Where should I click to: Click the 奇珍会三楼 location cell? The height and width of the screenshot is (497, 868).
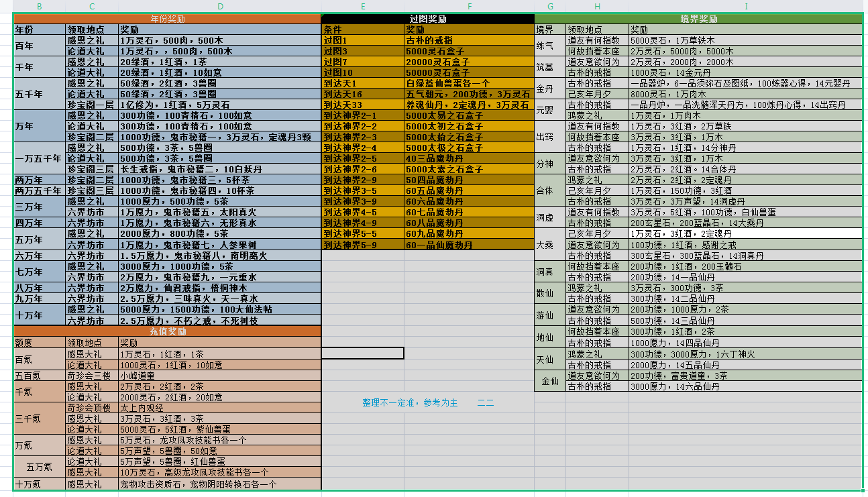[92, 375]
